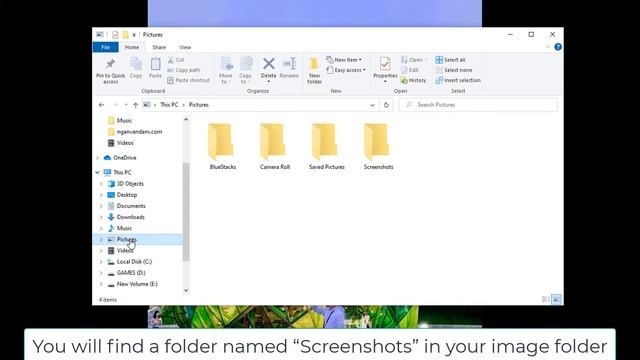Open recent locations dropdown arrow
The image size is (640, 360).
click(x=126, y=105)
